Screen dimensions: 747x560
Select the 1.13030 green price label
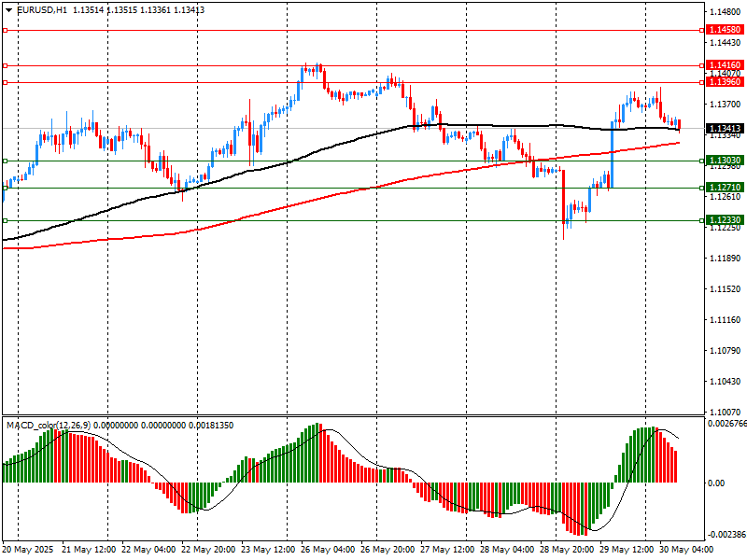pyautogui.click(x=725, y=161)
